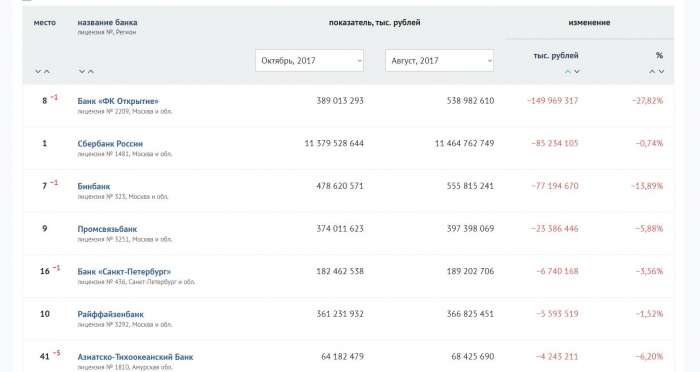This screenshot has width=700, height=372.
Task: Open Промсвязьбанк bank link
Action: 107,229
